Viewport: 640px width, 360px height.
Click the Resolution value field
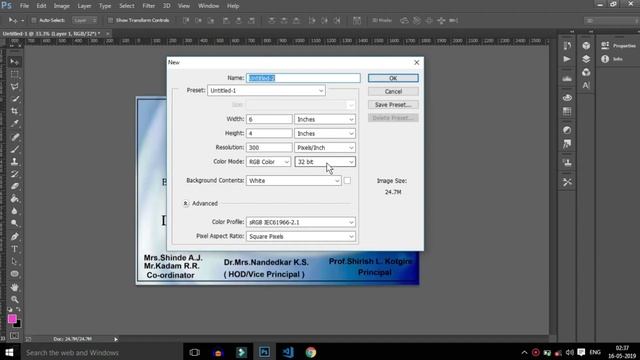269,148
